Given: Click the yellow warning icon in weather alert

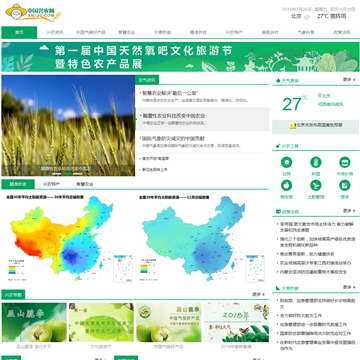Looking at the screenshot, I should 293,125.
